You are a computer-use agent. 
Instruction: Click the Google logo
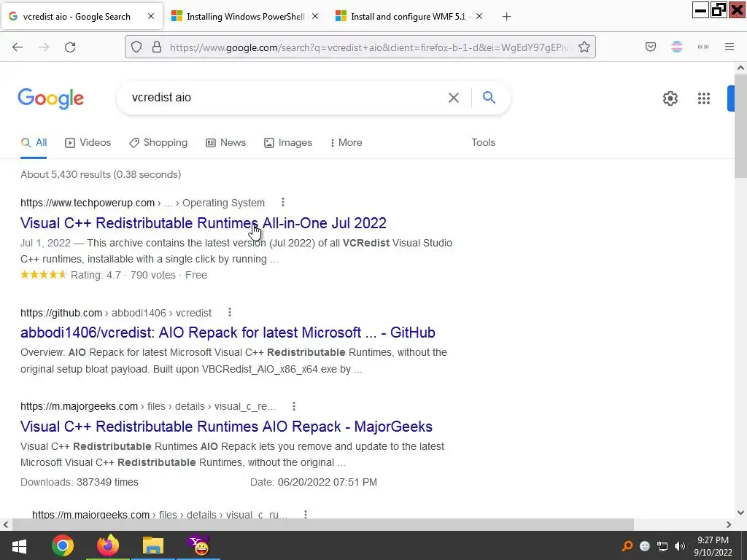click(51, 98)
